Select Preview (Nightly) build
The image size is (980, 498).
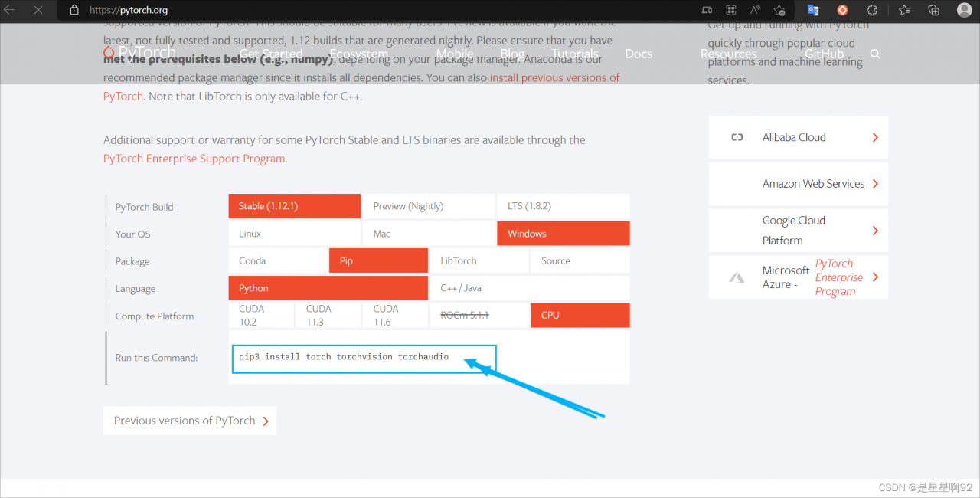[x=429, y=206]
